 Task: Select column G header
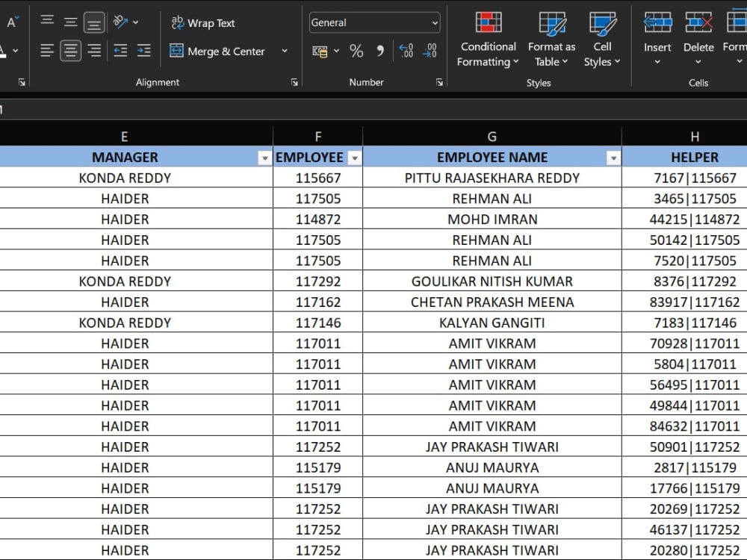(x=492, y=137)
